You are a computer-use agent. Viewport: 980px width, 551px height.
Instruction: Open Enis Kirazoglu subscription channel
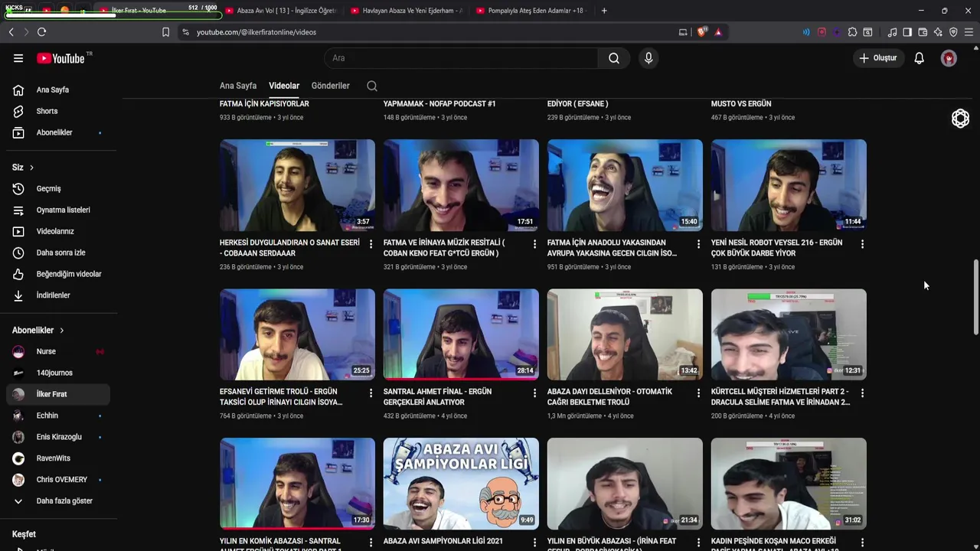pos(58,437)
